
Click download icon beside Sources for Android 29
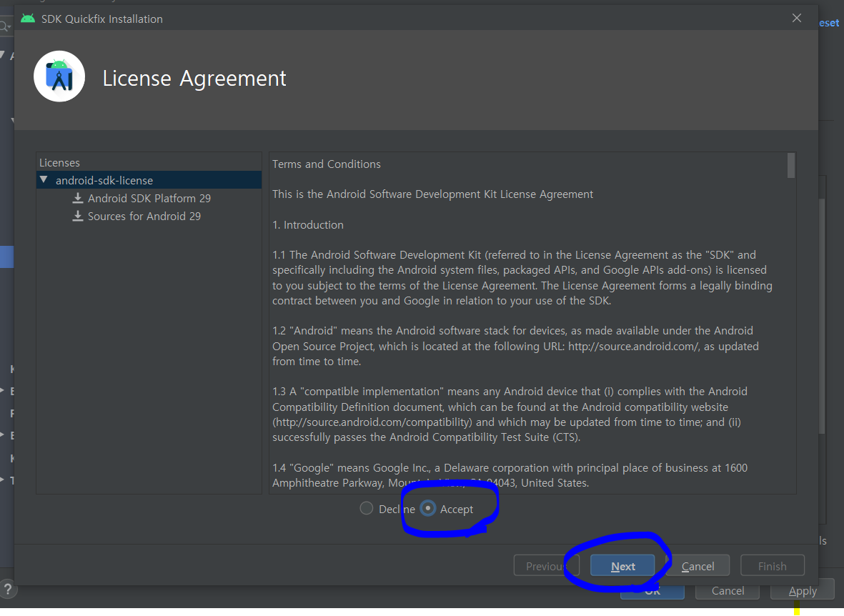pos(78,216)
